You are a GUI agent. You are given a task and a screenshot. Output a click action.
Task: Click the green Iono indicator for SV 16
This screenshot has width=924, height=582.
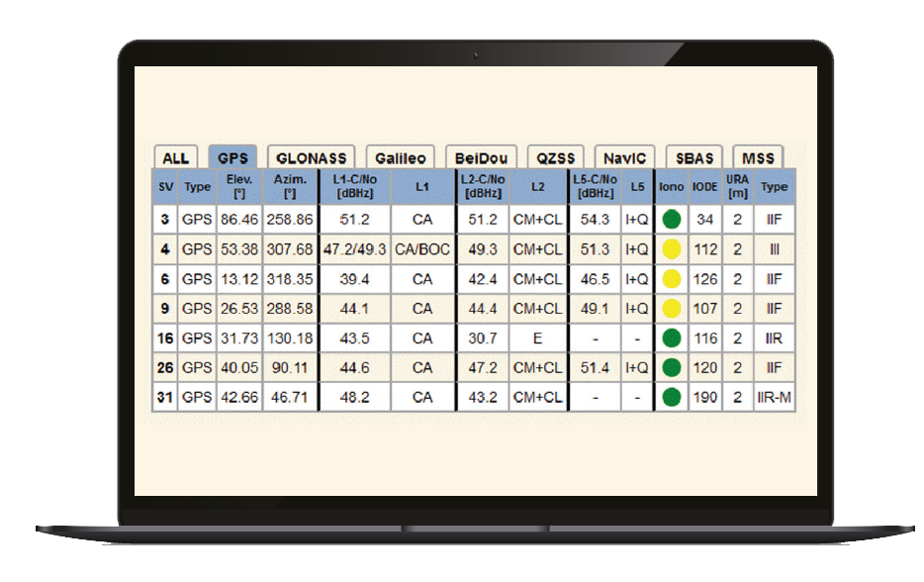(x=671, y=338)
